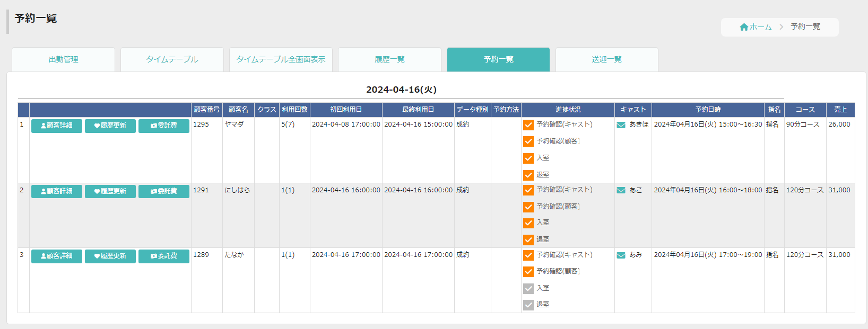Switch to the 履歴一覧 tab
This screenshot has width=868, height=329.
coord(390,59)
